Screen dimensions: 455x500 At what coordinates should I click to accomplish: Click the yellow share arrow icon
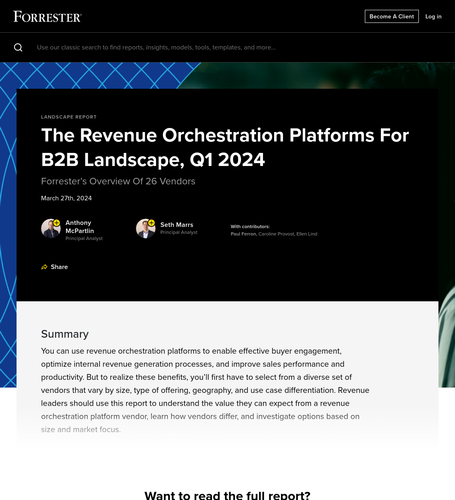point(44,267)
